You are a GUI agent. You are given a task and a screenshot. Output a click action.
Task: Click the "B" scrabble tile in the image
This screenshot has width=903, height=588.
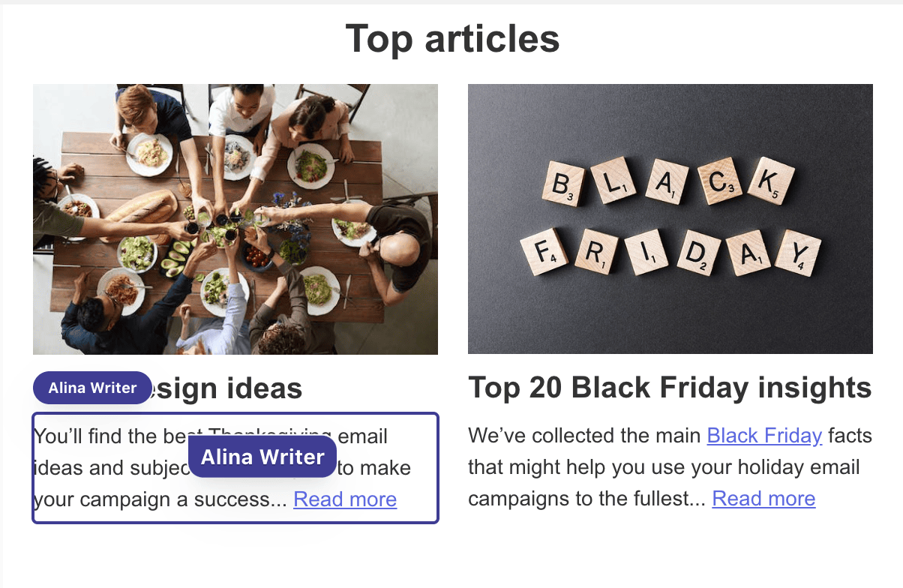click(x=564, y=185)
